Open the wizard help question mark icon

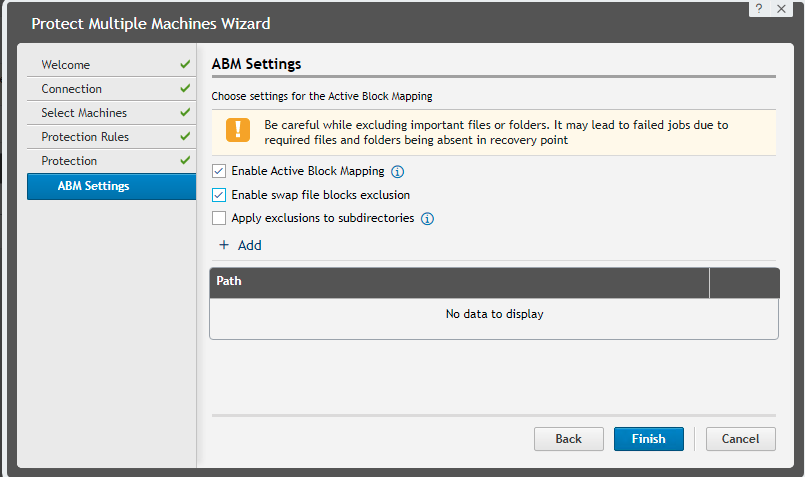(x=759, y=9)
